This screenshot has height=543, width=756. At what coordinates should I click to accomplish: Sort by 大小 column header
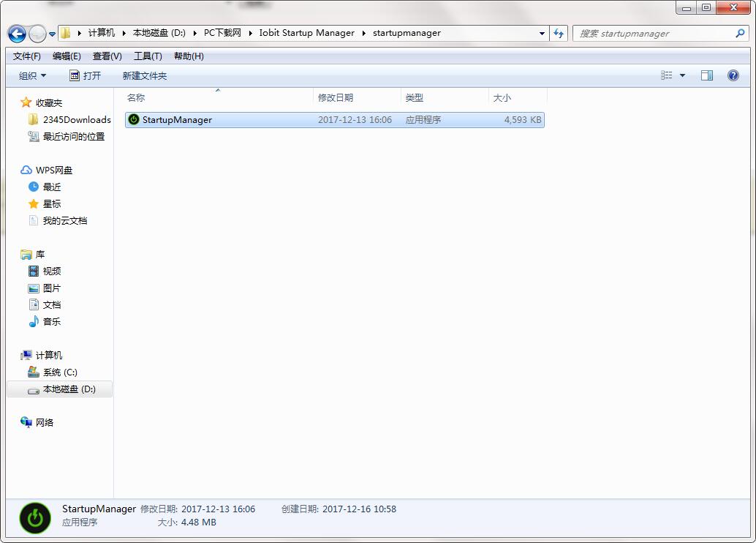pyautogui.click(x=502, y=97)
